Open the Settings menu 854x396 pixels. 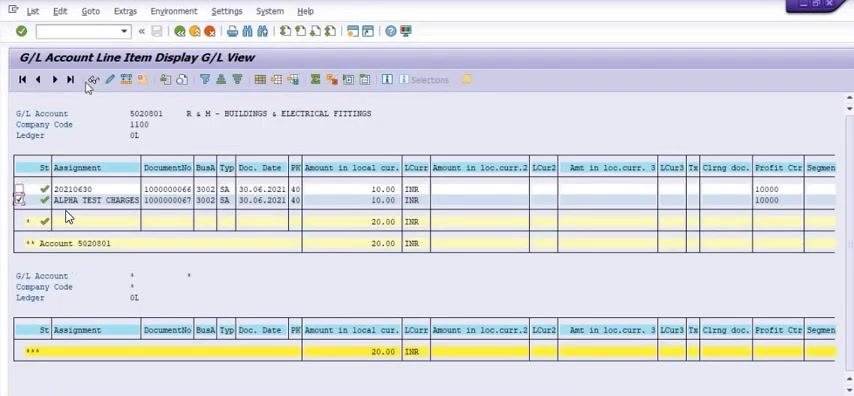[x=227, y=11]
